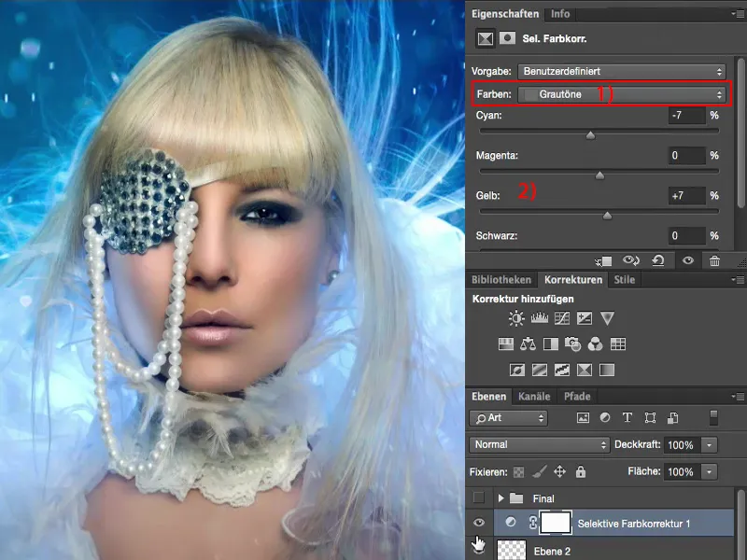This screenshot has height=560, width=747.
Task: Filter layers by pixel layers
Action: [583, 418]
